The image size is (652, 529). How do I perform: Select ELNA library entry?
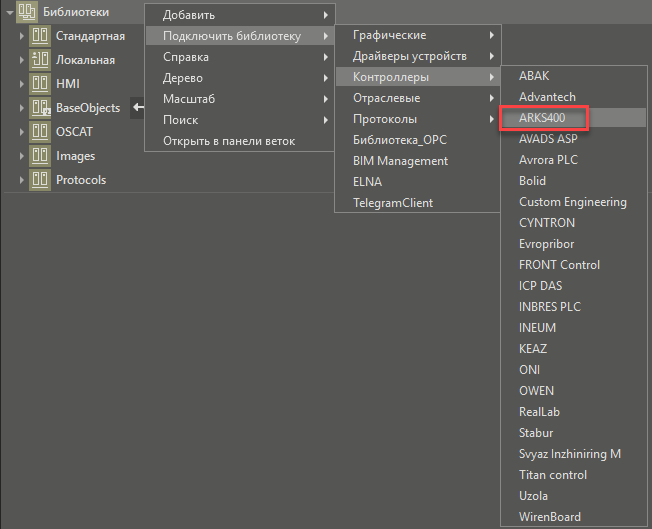pyautogui.click(x=418, y=182)
